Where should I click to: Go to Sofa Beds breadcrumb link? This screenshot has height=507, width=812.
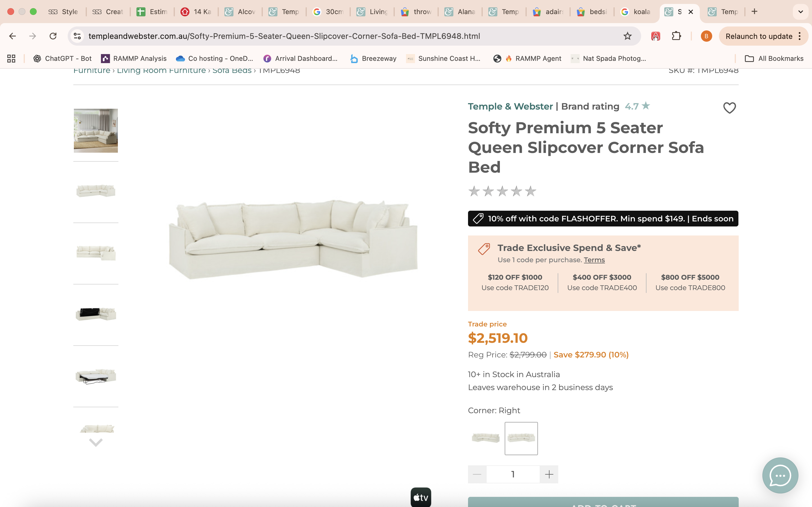tap(232, 71)
